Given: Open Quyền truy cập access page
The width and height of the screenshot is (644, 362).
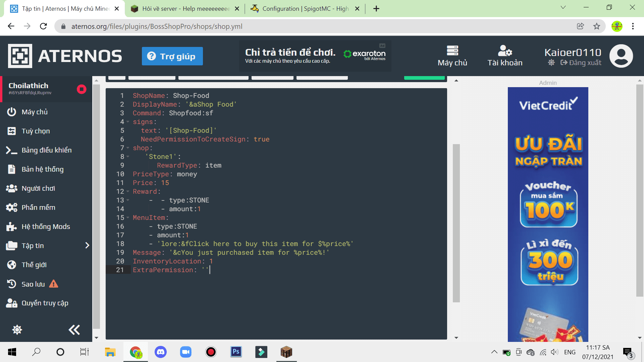Looking at the screenshot, I should [x=45, y=303].
